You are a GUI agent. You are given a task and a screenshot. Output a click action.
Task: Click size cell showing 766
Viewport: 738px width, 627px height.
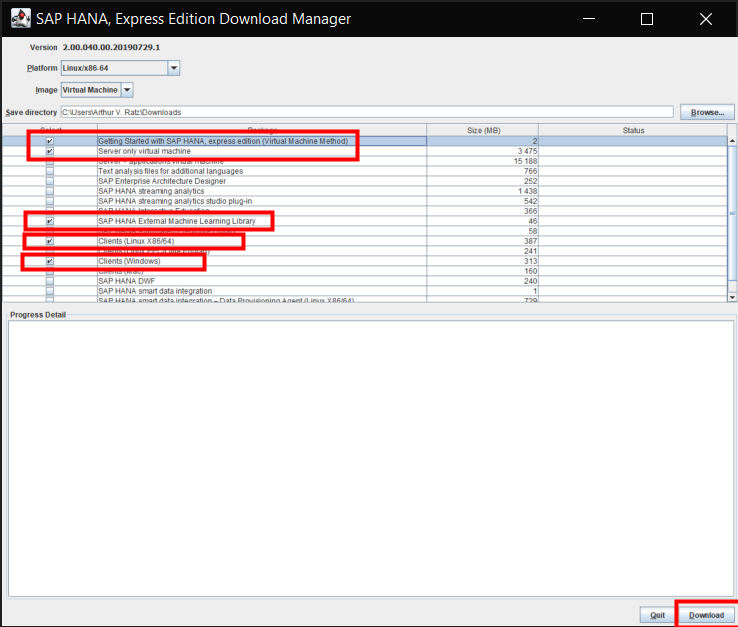(x=482, y=171)
